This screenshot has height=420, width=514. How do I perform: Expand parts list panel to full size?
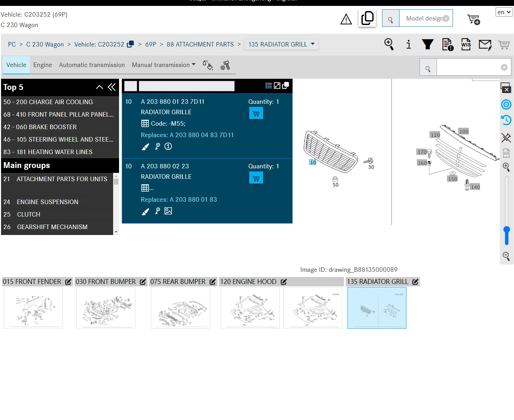click(277, 86)
